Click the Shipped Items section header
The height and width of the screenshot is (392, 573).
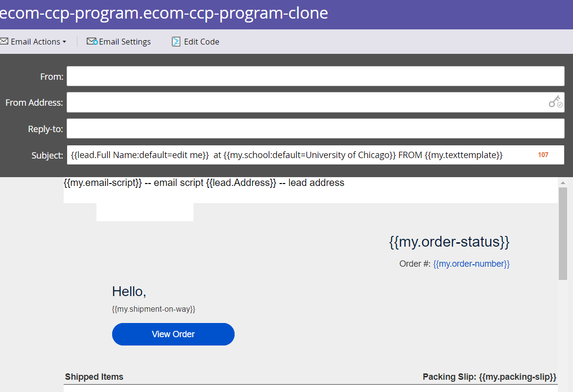tap(94, 377)
